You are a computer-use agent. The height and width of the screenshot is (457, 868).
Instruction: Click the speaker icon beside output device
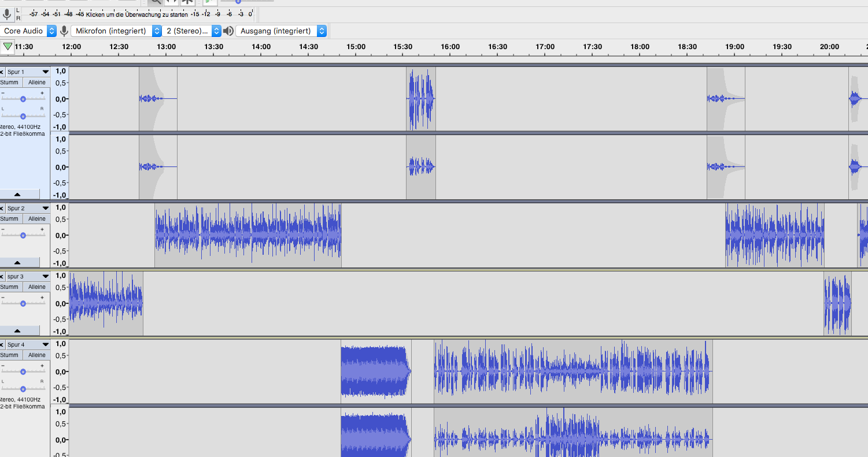point(228,31)
